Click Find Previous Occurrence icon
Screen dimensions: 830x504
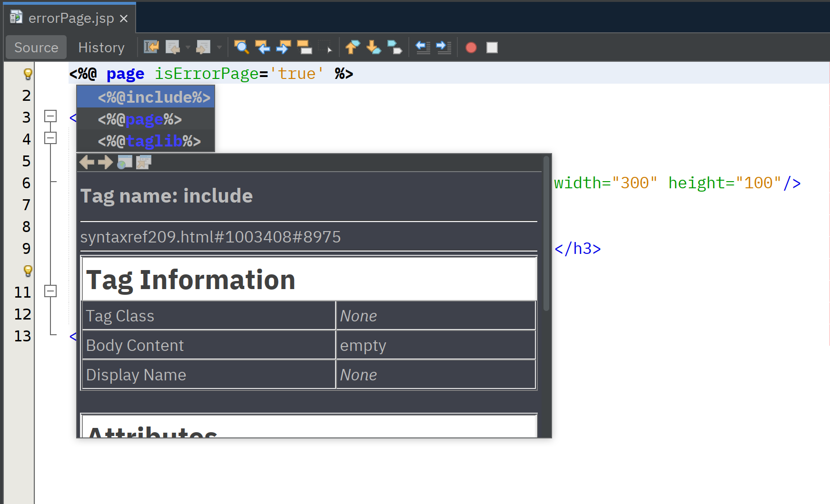coord(263,47)
